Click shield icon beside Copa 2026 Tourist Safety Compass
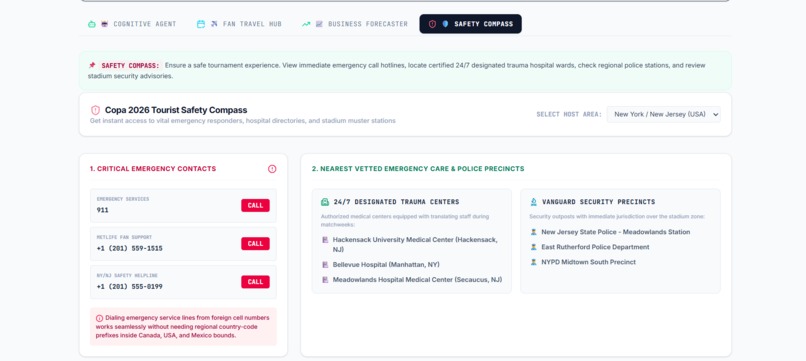This screenshot has height=361, width=806. pyautogui.click(x=95, y=110)
